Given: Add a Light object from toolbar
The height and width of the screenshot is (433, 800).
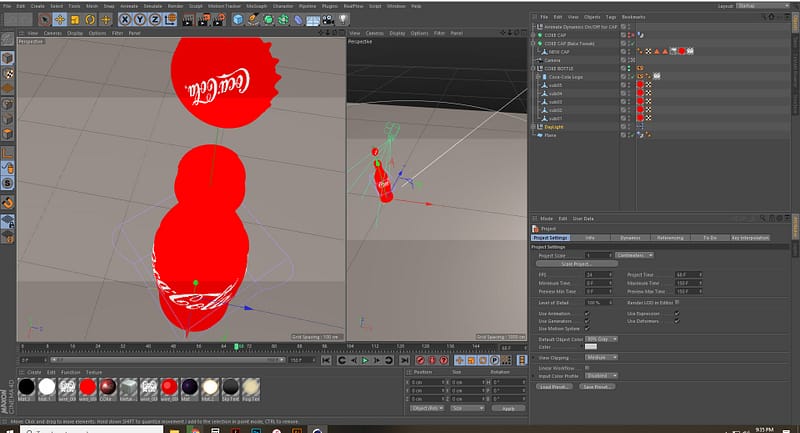Looking at the screenshot, I should pos(343,20).
